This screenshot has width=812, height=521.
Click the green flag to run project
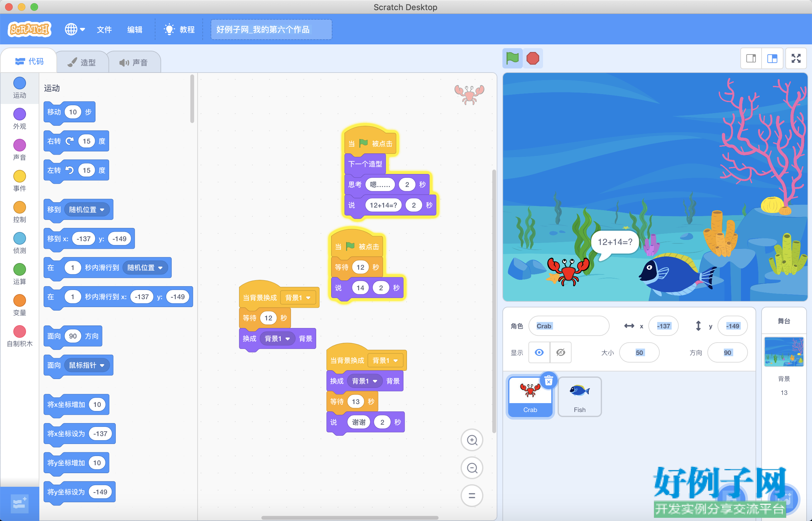(x=512, y=58)
